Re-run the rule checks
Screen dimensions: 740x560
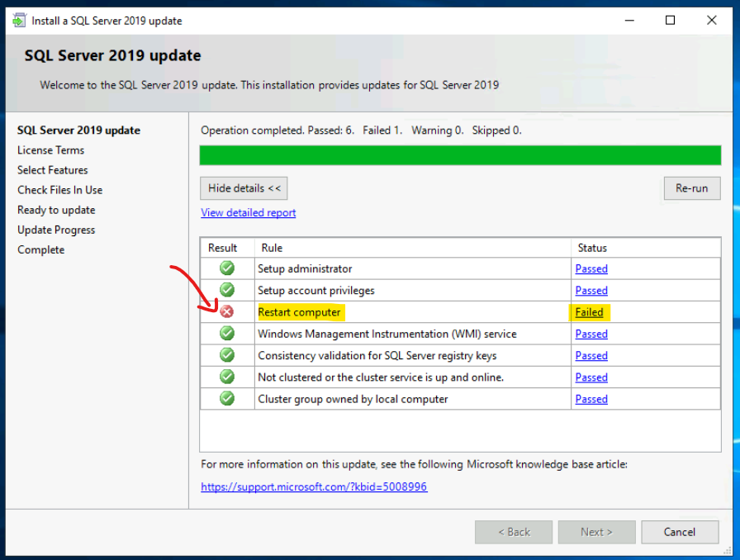[x=692, y=188]
